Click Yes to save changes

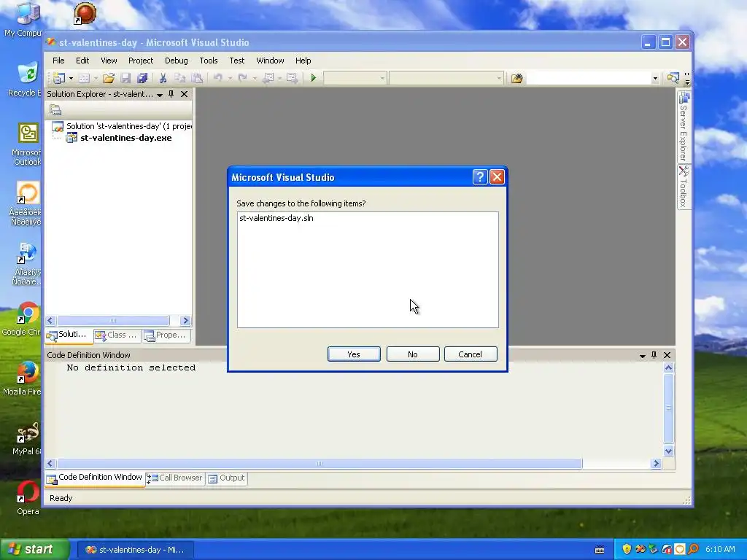[x=354, y=354]
